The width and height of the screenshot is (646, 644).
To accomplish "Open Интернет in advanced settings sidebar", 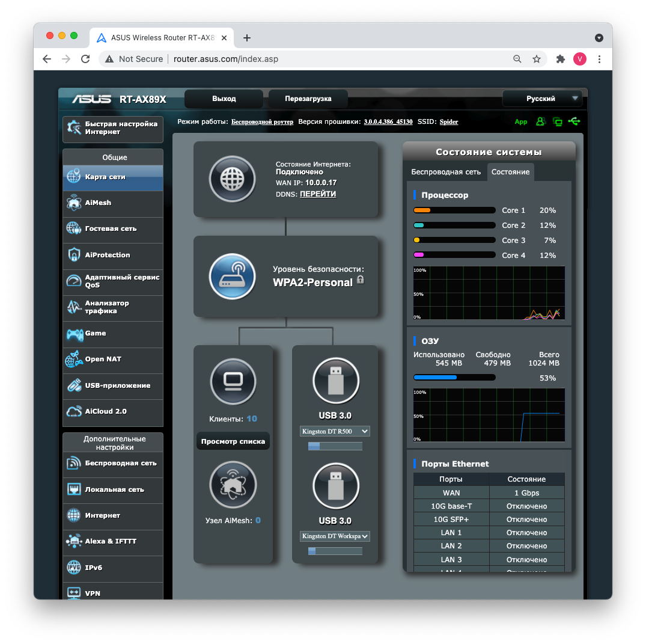I will point(113,516).
